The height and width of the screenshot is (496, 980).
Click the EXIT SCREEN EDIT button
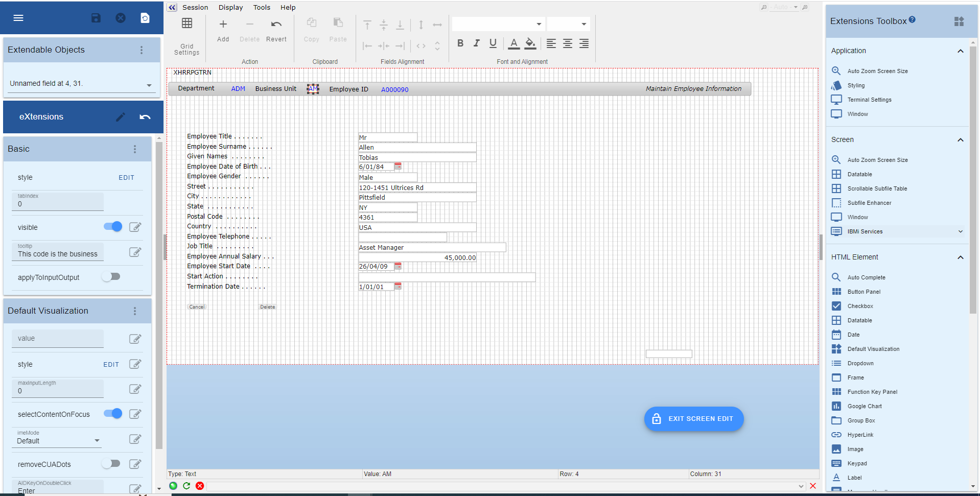click(x=693, y=419)
